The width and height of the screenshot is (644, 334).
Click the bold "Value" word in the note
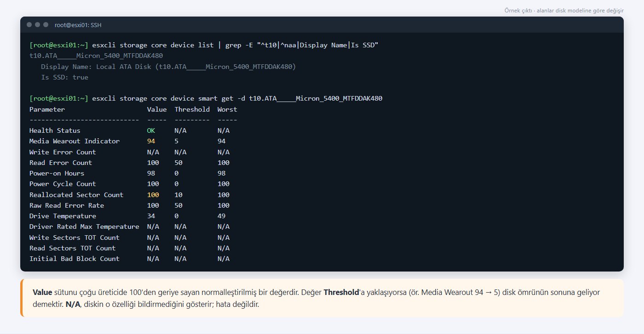pos(43,292)
